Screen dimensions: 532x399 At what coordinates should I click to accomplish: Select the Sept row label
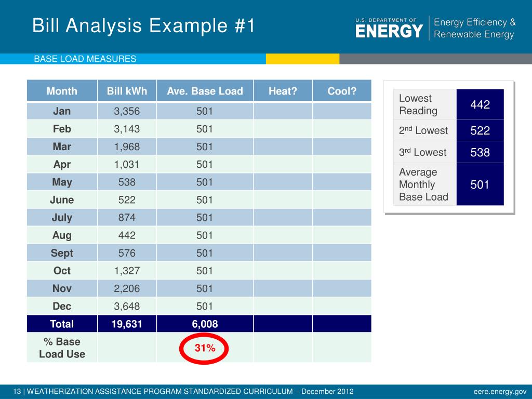coord(62,253)
